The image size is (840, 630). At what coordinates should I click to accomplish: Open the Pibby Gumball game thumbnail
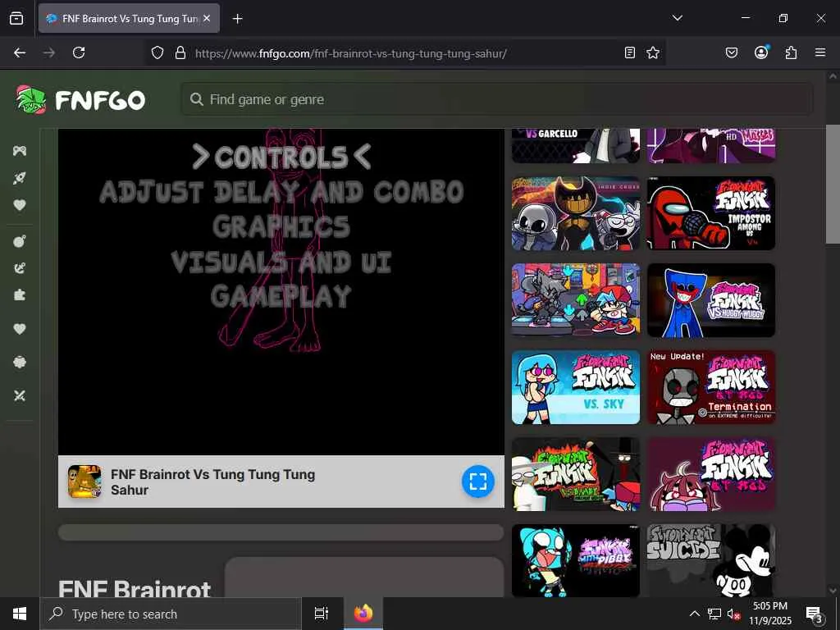coord(576,560)
